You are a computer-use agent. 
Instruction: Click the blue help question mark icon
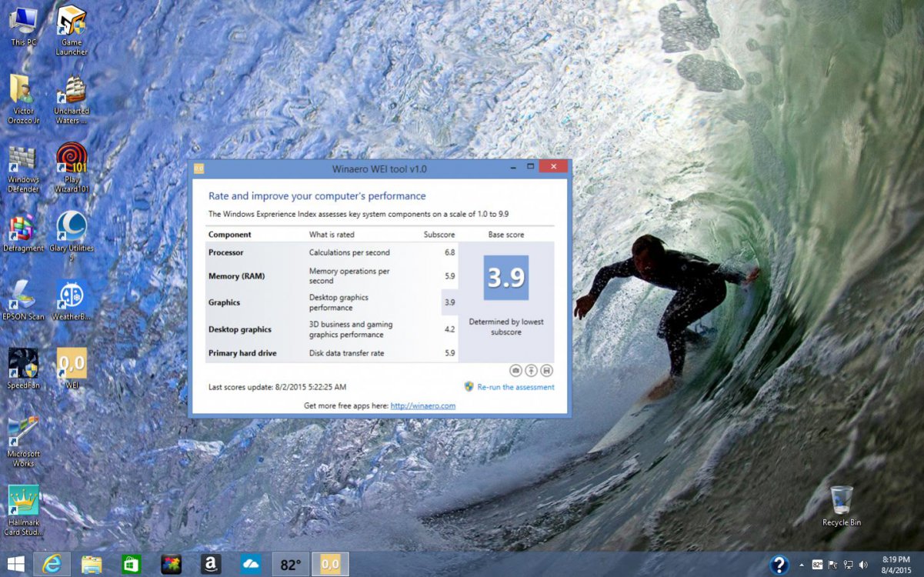[779, 565]
